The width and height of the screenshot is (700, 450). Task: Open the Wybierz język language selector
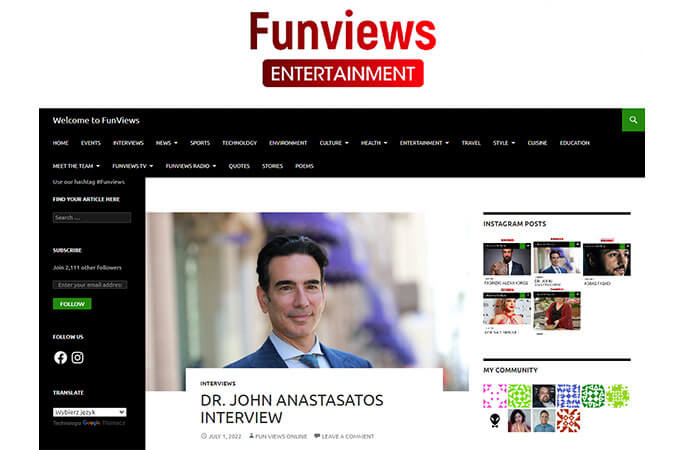point(89,412)
